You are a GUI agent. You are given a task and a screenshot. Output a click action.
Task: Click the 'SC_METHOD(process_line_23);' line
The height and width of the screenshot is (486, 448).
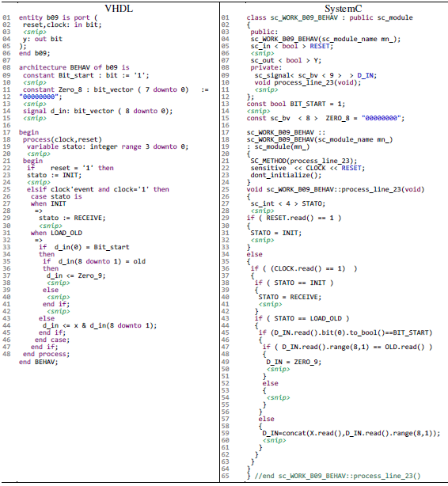[304, 161]
